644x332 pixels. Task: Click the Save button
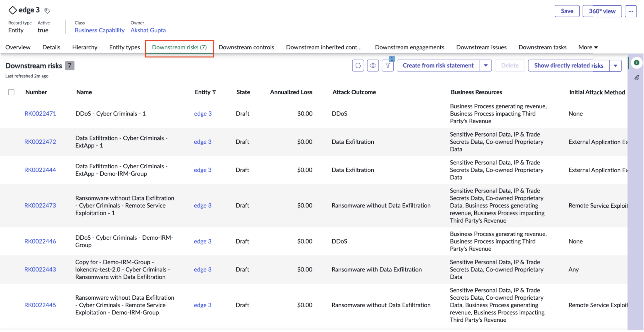tap(567, 11)
